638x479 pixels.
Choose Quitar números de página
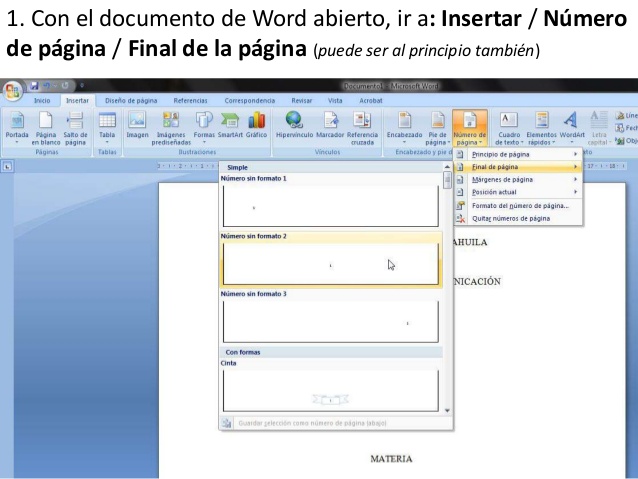click(518, 219)
